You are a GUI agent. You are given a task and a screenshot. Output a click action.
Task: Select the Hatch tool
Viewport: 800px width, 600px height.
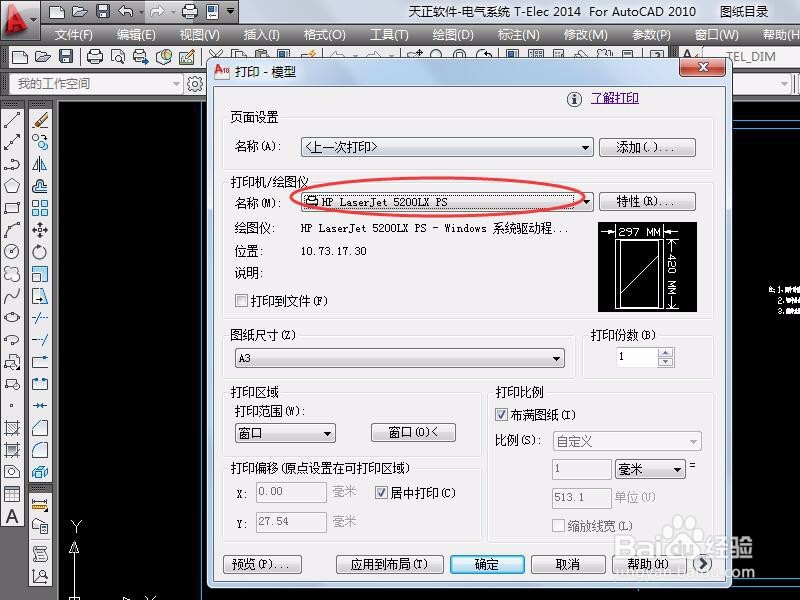coord(12,428)
